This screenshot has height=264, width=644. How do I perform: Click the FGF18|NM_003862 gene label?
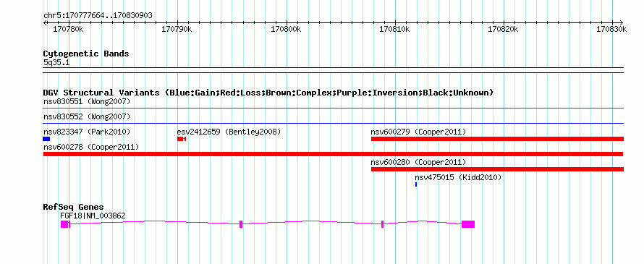coord(93,216)
